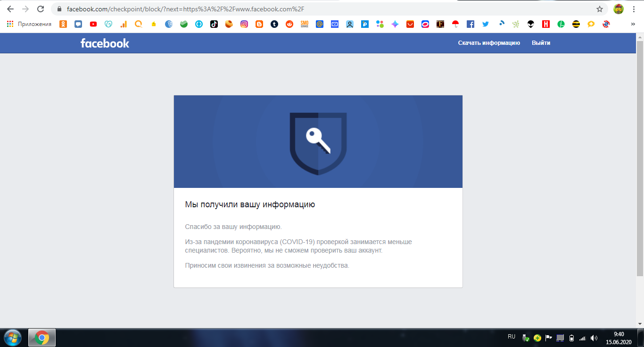Open the Windows Start button
This screenshot has height=347, width=644.
[x=13, y=338]
